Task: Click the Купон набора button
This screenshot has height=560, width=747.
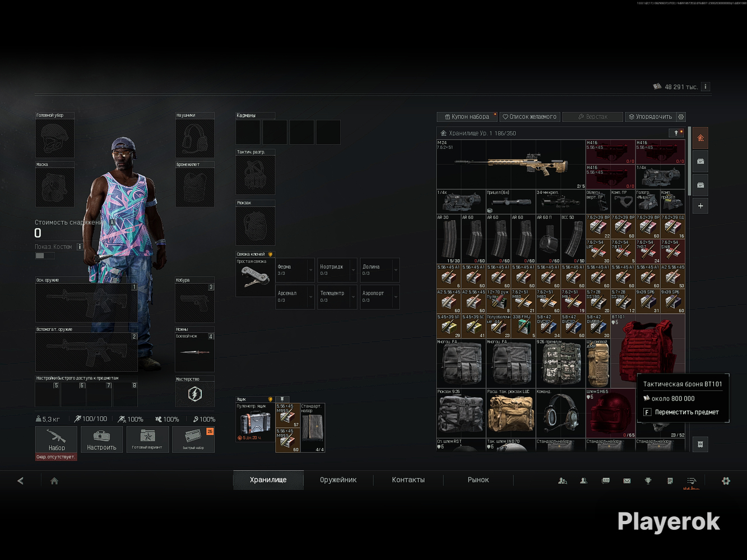Action: tap(467, 117)
